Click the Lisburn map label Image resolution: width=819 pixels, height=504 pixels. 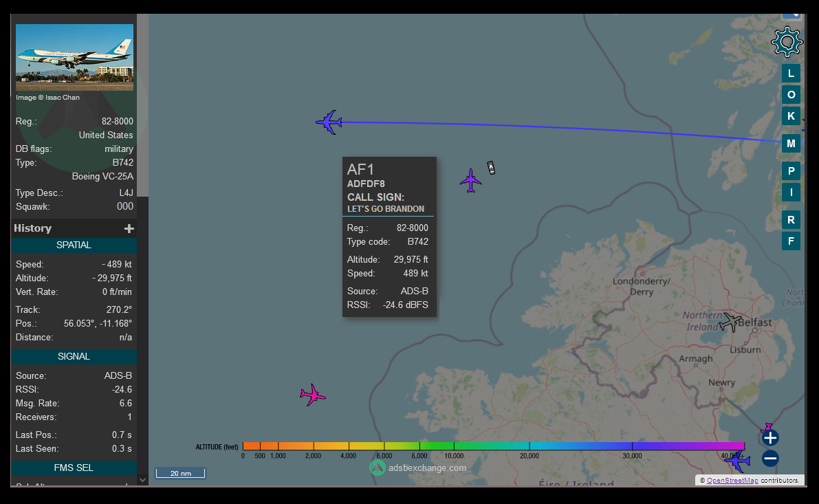pos(745,350)
